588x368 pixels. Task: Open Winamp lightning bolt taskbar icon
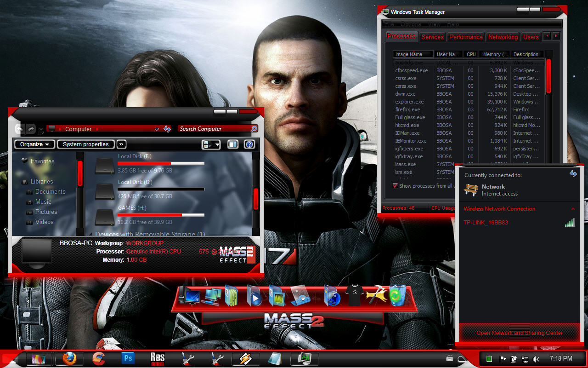click(246, 358)
